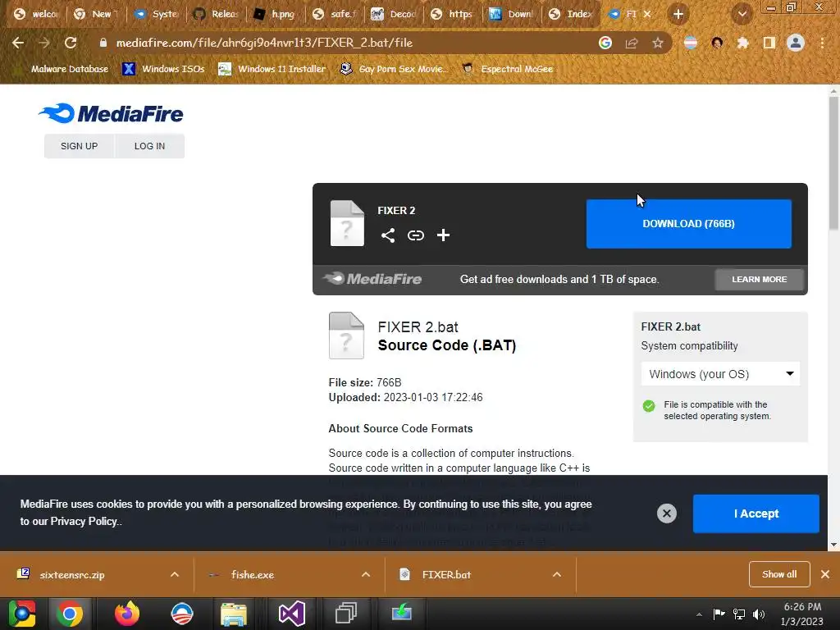Switch to the 'Index' tab
The image size is (840, 630).
tap(572, 14)
